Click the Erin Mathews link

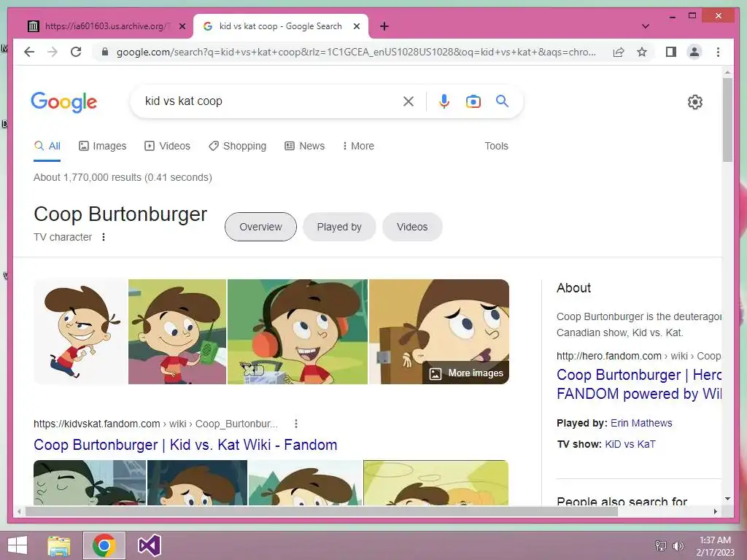point(641,423)
